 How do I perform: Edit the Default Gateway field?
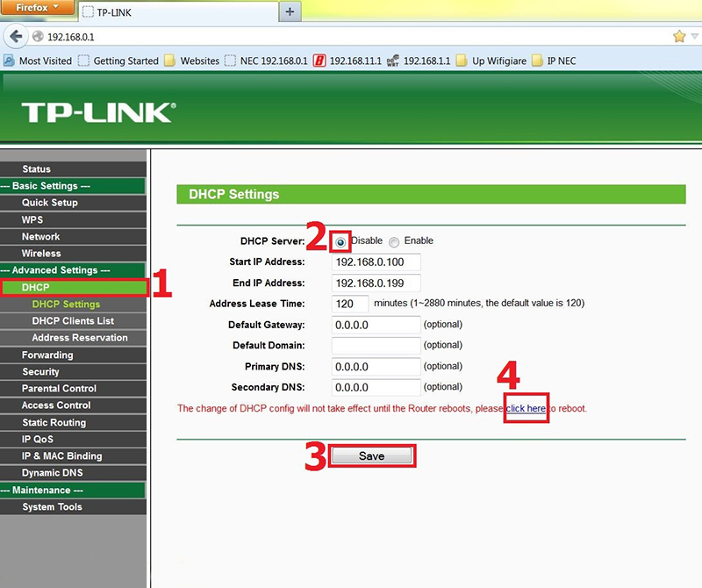tap(376, 325)
